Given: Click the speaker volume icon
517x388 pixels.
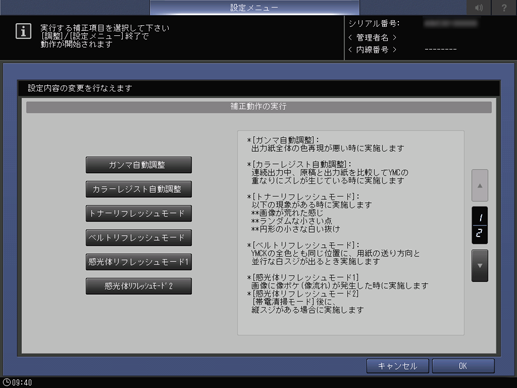Looking at the screenshot, I should [x=479, y=7].
